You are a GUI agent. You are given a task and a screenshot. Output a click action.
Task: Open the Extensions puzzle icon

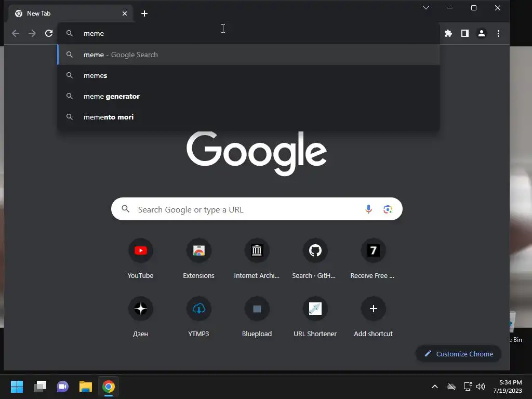coord(448,33)
